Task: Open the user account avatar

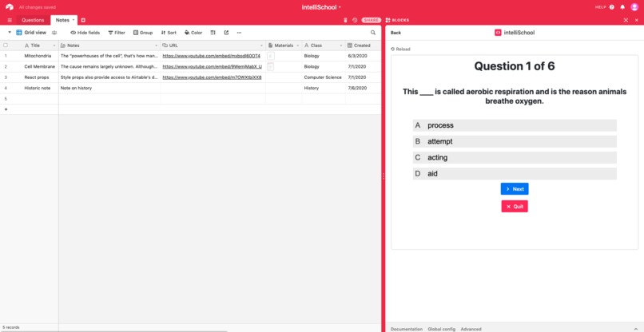Action: click(x=634, y=7)
